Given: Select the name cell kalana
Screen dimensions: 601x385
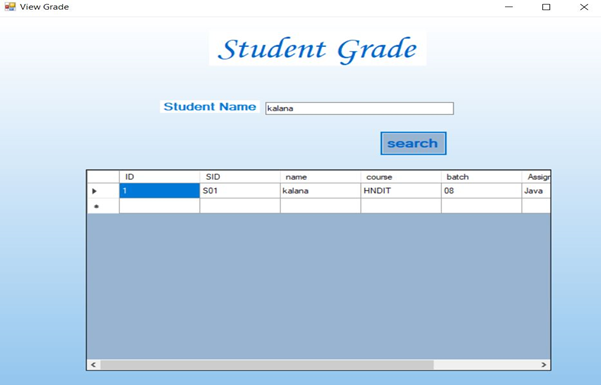Looking at the screenshot, I should (x=320, y=191).
